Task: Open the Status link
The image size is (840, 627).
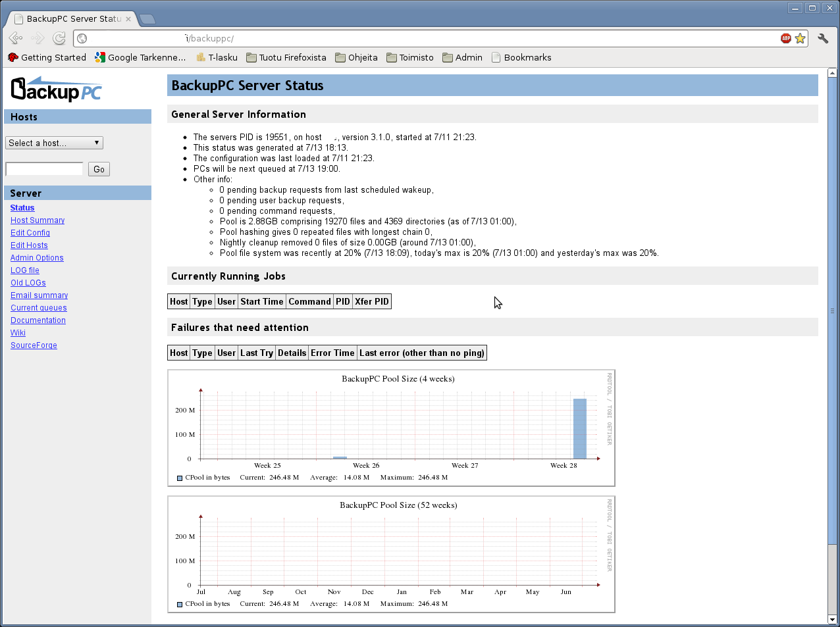Action: click(x=22, y=208)
